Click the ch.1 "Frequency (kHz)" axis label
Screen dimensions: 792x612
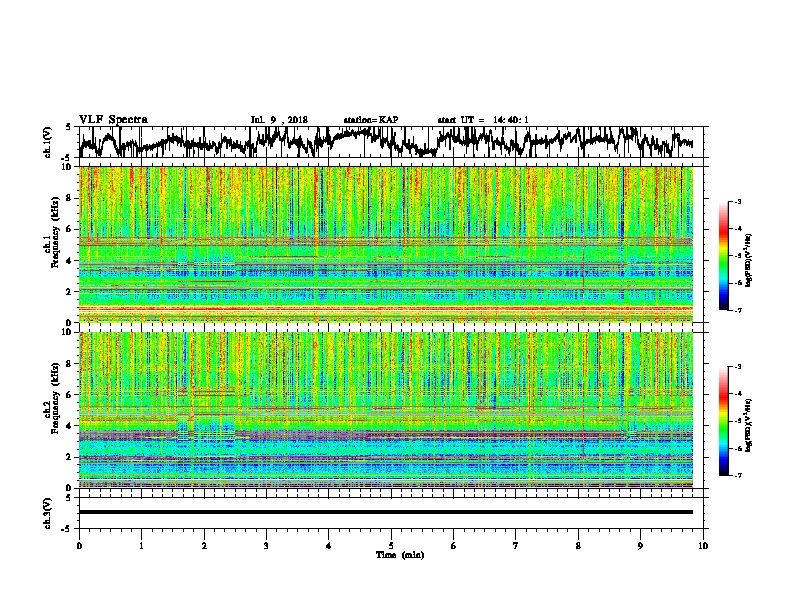click(55, 232)
